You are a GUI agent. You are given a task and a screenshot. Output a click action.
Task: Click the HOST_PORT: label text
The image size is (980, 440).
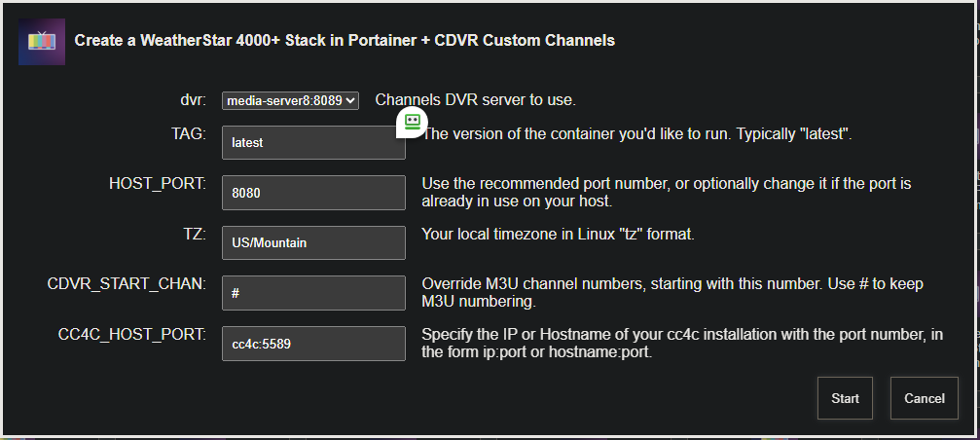coord(158,183)
